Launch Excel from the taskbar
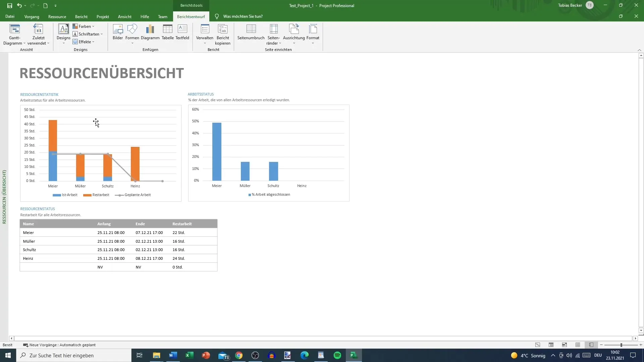The image size is (644, 362). [x=190, y=355]
